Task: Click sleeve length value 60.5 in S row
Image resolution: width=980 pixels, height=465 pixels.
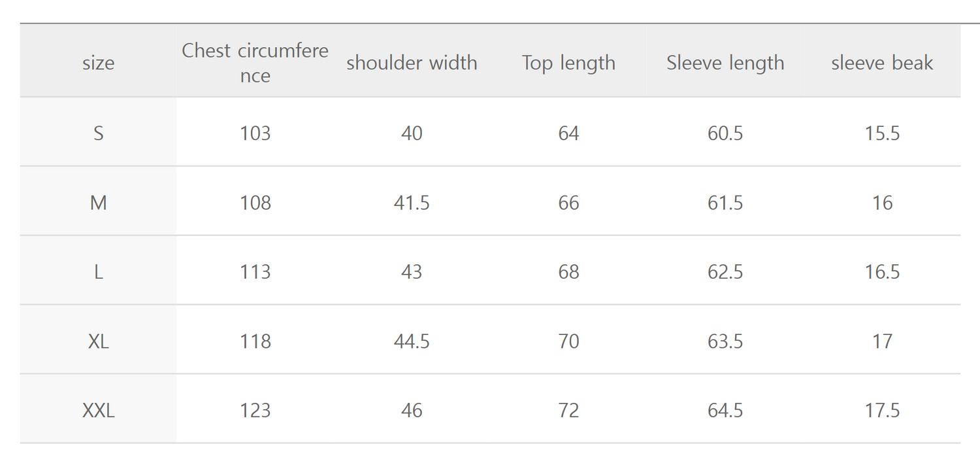Action: [725, 133]
